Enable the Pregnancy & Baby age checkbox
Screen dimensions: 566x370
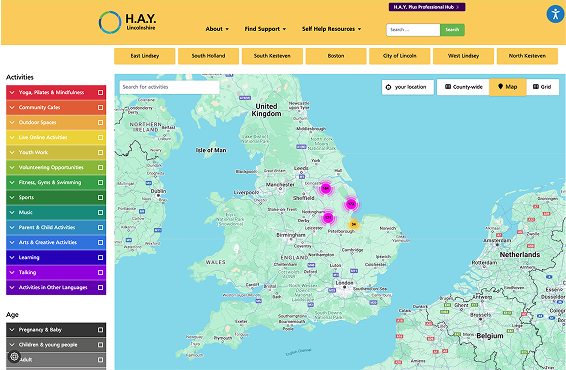pos(100,330)
